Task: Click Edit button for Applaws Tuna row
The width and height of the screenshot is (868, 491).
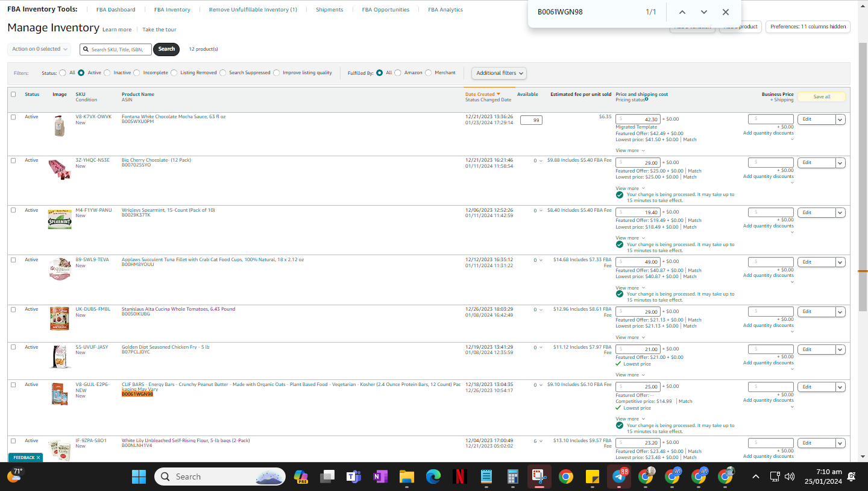Action: pos(817,262)
